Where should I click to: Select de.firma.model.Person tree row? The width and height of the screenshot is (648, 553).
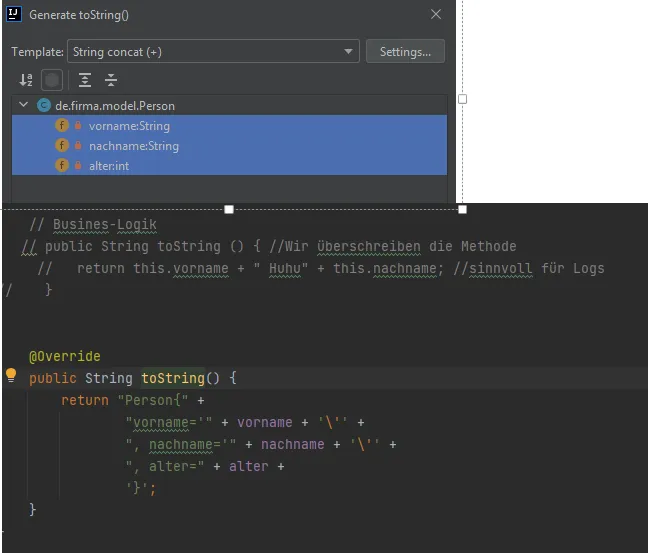coord(229,105)
